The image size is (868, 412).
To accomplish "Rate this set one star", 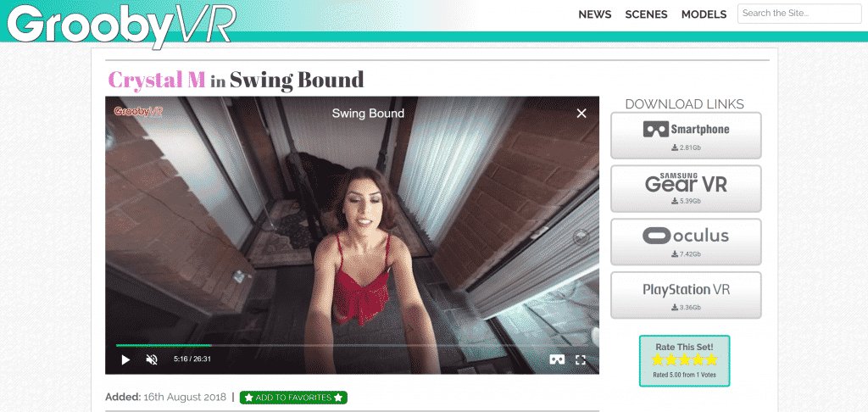I will [x=657, y=360].
